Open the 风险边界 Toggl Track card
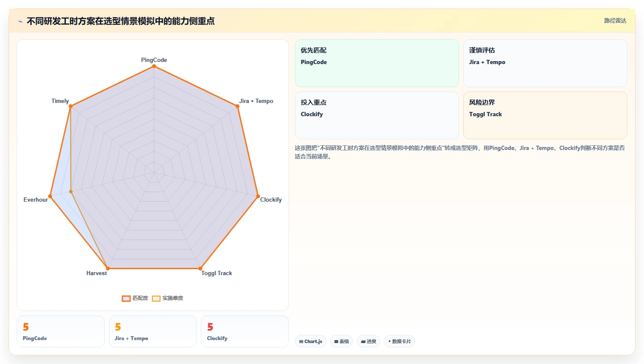Screen dimensions: 644x364 [545, 115]
